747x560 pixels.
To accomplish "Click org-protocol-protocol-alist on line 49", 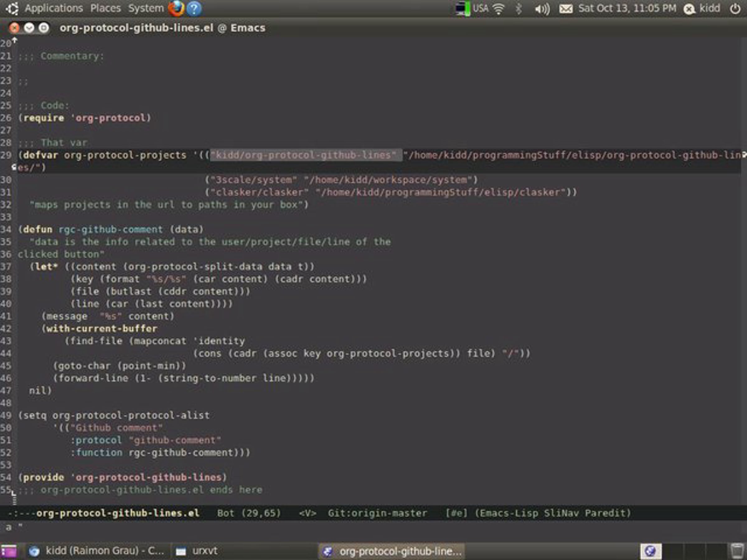I will click(131, 415).
